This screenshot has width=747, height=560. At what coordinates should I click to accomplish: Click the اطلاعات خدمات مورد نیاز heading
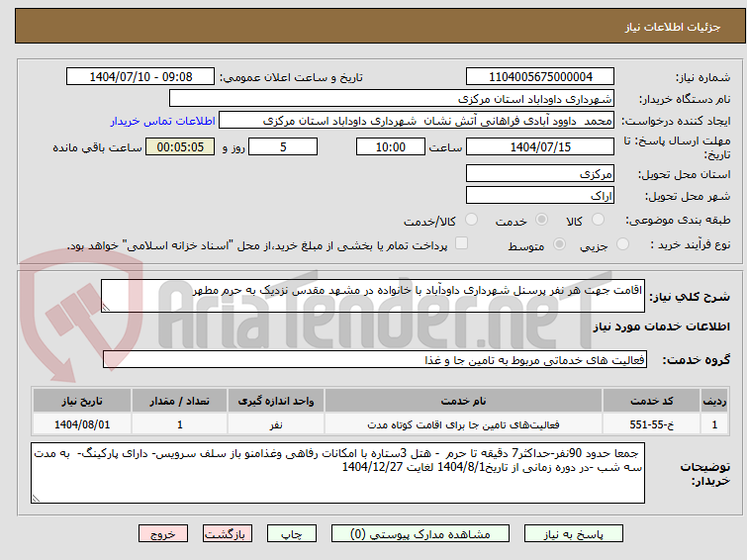(661, 327)
